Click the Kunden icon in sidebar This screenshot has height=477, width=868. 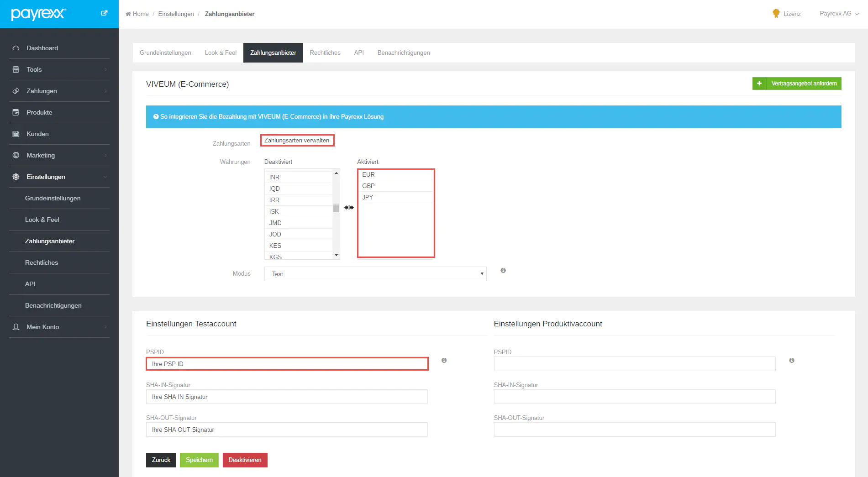[16, 134]
